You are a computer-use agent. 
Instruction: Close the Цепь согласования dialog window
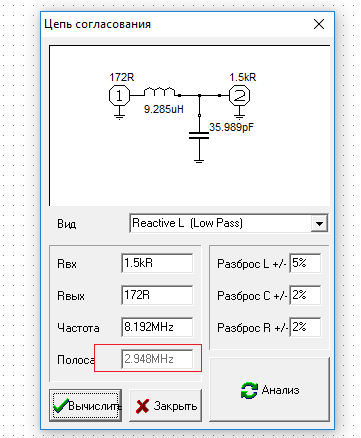319,24
